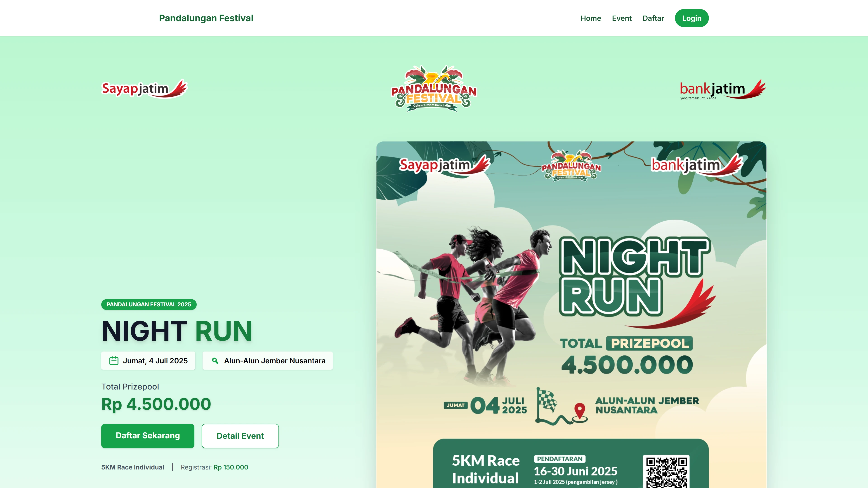This screenshot has height=488, width=868.
Task: Click the Sayapjatim logo in header banner
Action: click(x=144, y=89)
